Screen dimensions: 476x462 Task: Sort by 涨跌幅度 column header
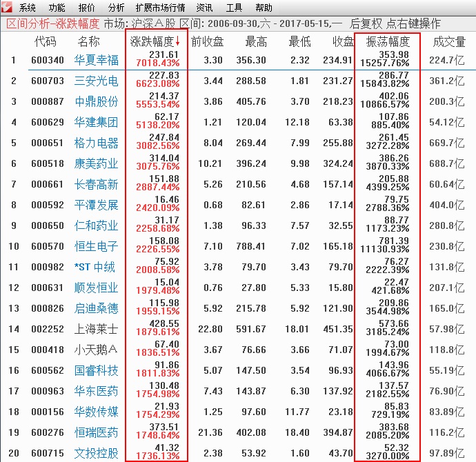pos(155,42)
